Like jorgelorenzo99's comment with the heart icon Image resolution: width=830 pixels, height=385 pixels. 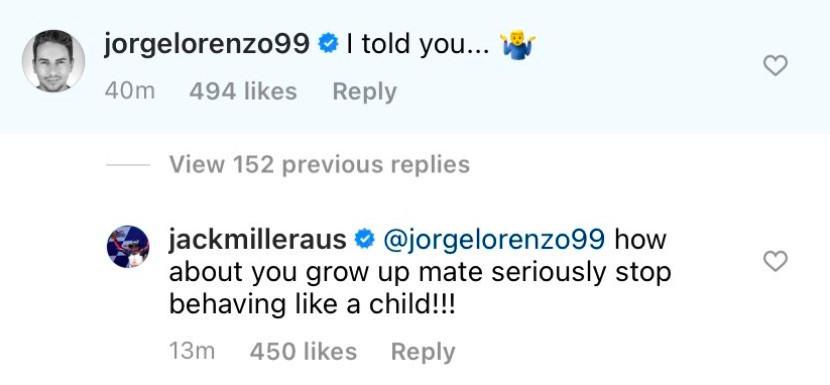pos(775,66)
